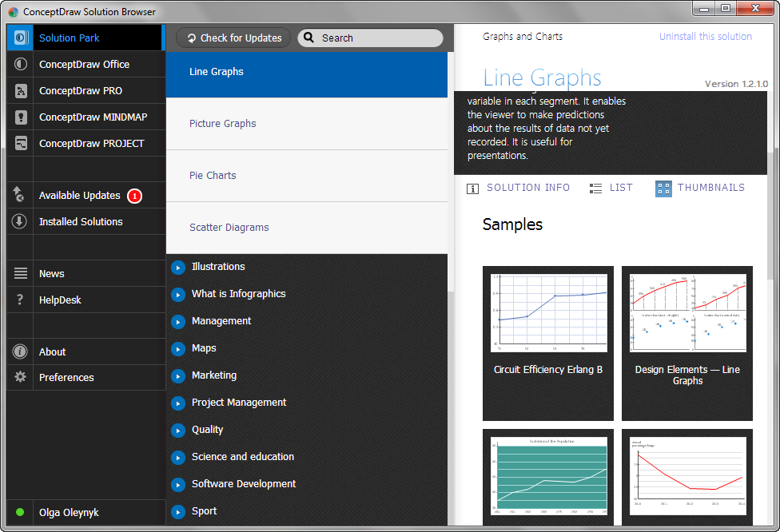The height and width of the screenshot is (532, 780).
Task: Expand the Illustrations category
Action: pos(177,268)
